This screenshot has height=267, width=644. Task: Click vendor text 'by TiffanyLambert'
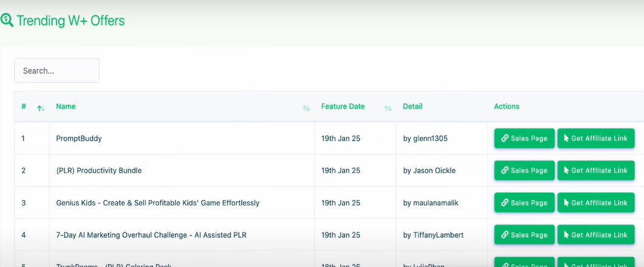coord(433,235)
